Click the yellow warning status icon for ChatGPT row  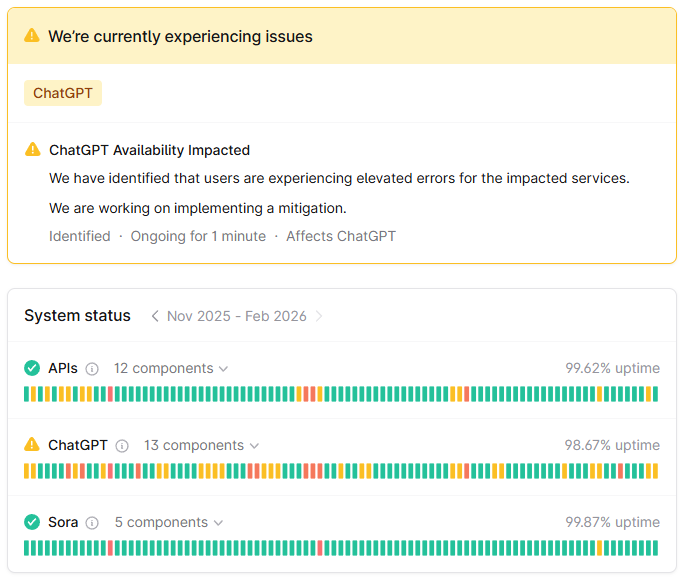point(32,445)
